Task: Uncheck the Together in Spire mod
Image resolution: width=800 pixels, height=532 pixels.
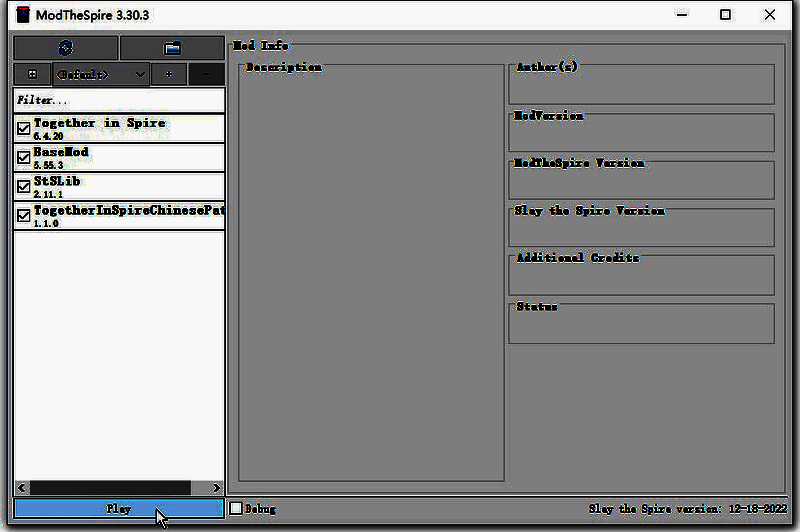Action: 24,128
